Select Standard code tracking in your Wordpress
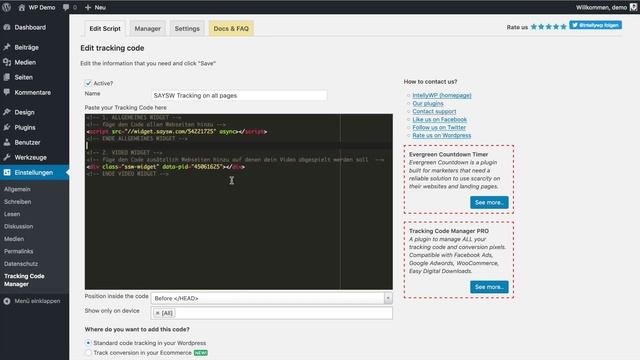Screen dimensions: 640x360 click(88, 343)
